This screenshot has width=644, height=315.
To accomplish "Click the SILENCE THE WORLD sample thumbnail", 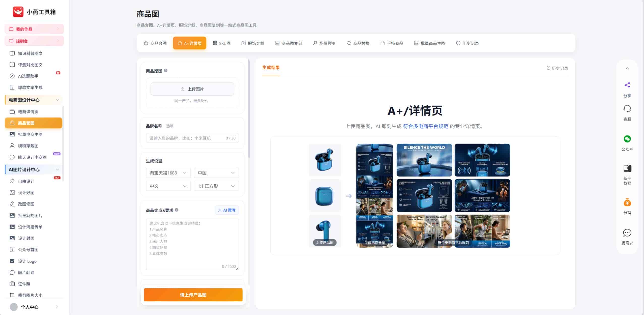I will pos(424,160).
